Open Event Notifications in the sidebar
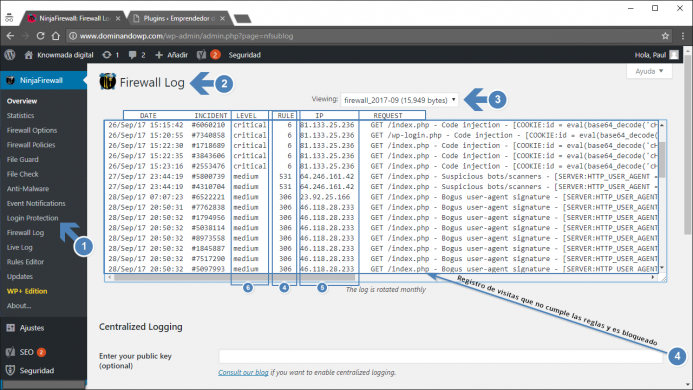Image resolution: width=693 pixels, height=390 pixels. pos(36,203)
